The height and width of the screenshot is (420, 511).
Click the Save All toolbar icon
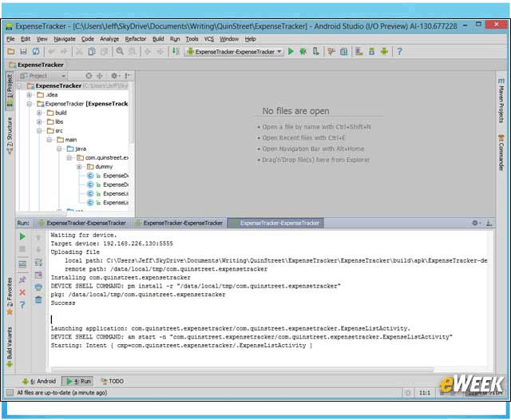[23, 51]
